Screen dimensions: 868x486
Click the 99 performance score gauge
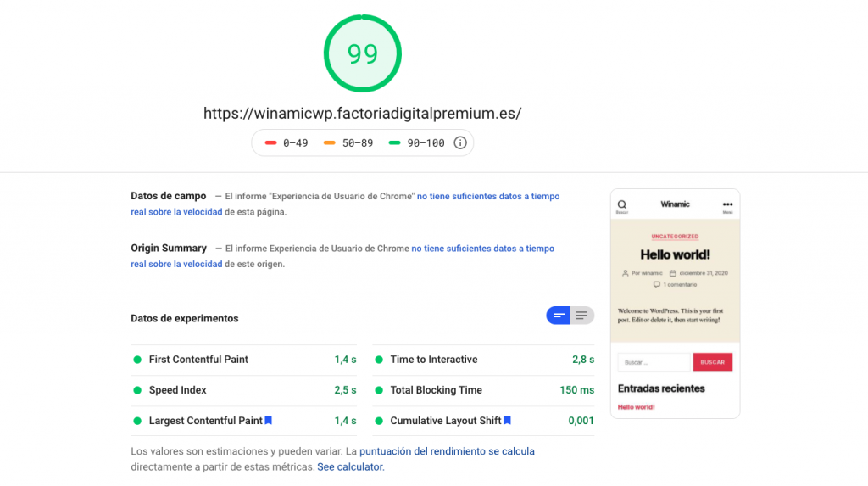363,53
